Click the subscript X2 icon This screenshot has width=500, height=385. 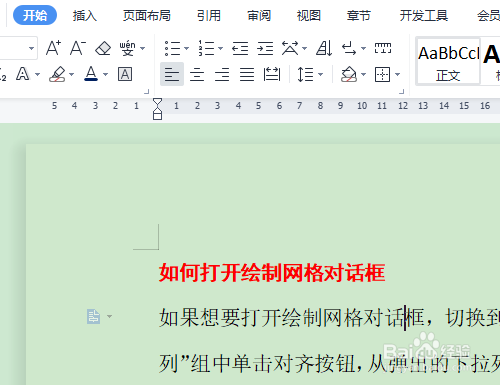(x=3, y=74)
